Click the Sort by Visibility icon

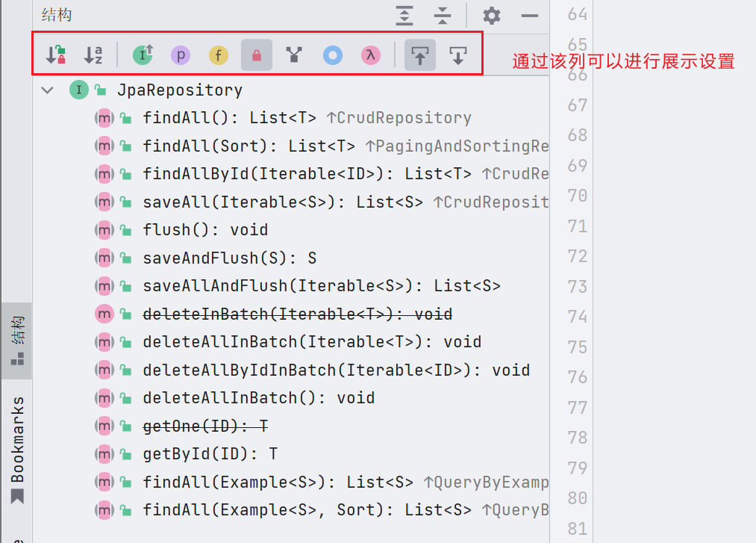pyautogui.click(x=57, y=55)
